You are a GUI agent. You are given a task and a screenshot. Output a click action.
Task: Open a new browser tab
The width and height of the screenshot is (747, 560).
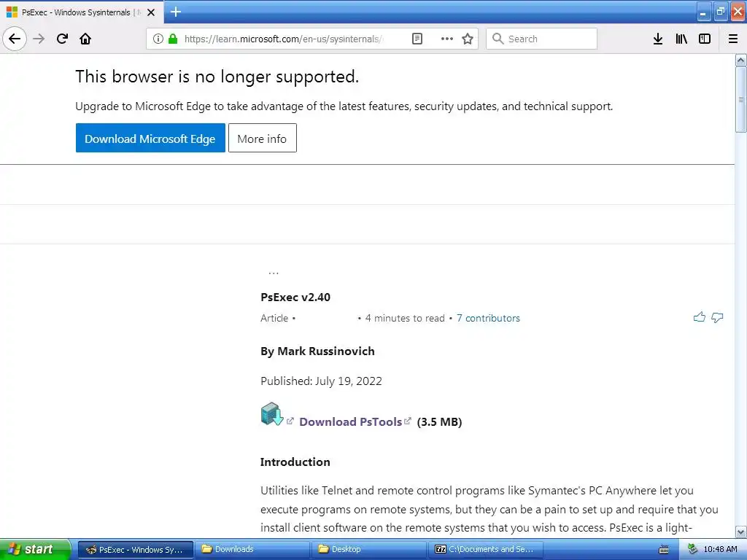[176, 12]
